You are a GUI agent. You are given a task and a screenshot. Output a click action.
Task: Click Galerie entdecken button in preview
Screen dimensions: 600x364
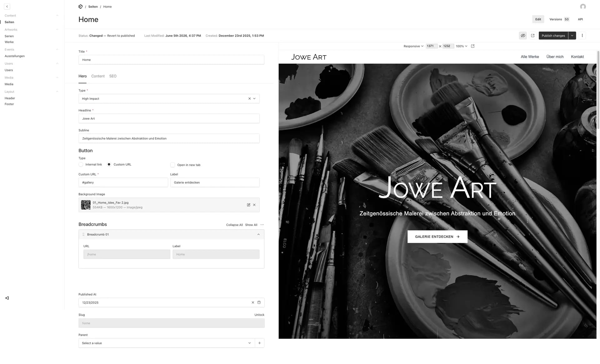coord(437,237)
